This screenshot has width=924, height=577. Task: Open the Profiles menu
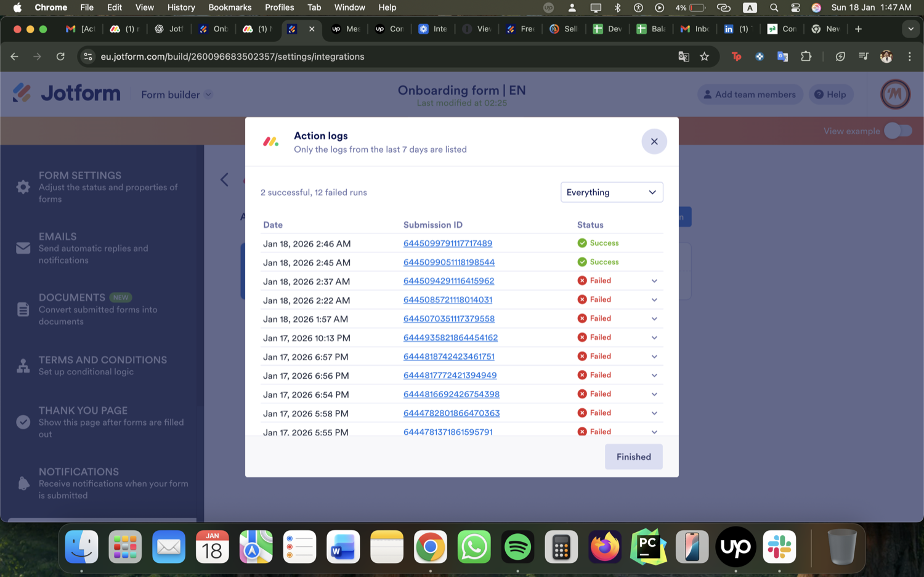(x=279, y=7)
